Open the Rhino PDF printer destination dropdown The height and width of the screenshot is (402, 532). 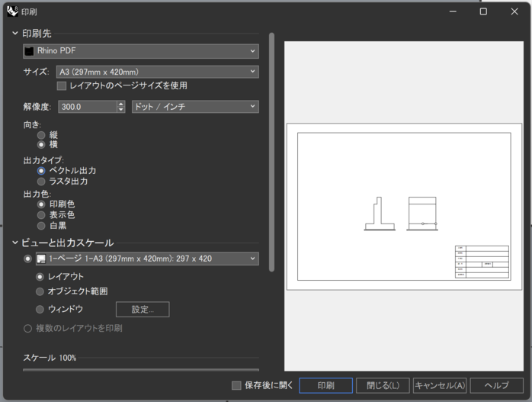point(141,51)
